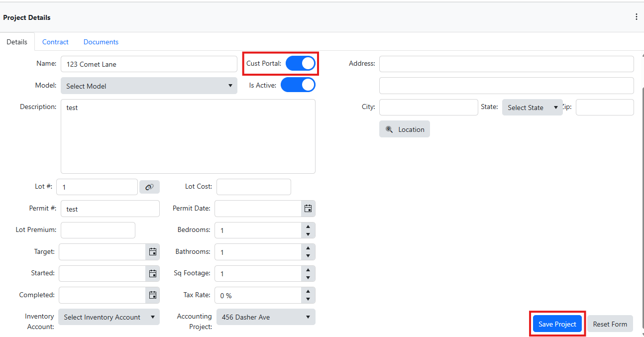Decrease the Bathrooms value
The height and width of the screenshot is (337, 644).
coord(308,255)
